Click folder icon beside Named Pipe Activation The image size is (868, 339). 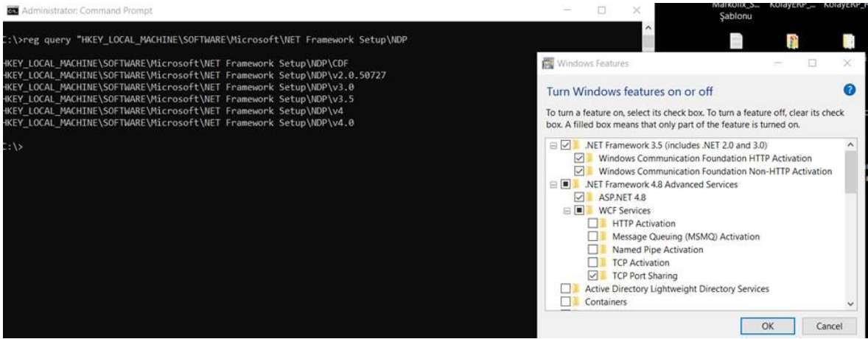[604, 250]
